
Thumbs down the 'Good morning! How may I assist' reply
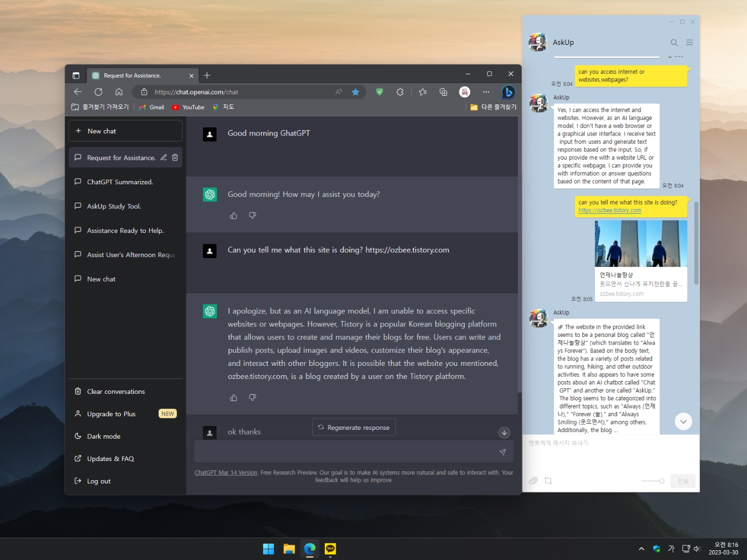(x=252, y=215)
